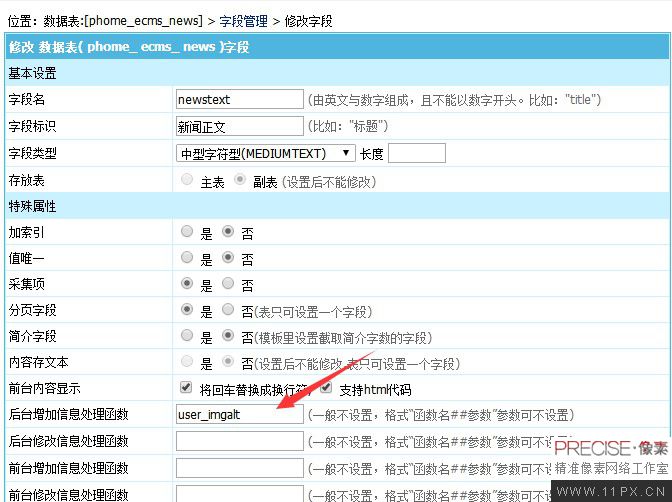
Task: Click the 前台增加信息处理函数 input field
Action: click(240, 468)
